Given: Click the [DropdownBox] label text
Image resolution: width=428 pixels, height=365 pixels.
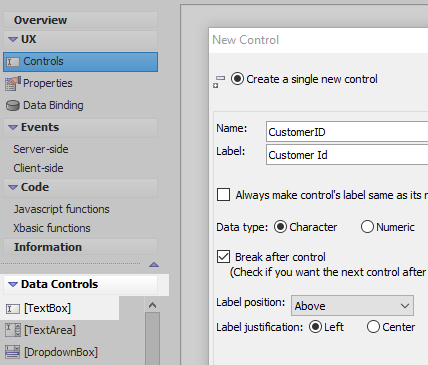Looking at the screenshot, I should 61,352.
